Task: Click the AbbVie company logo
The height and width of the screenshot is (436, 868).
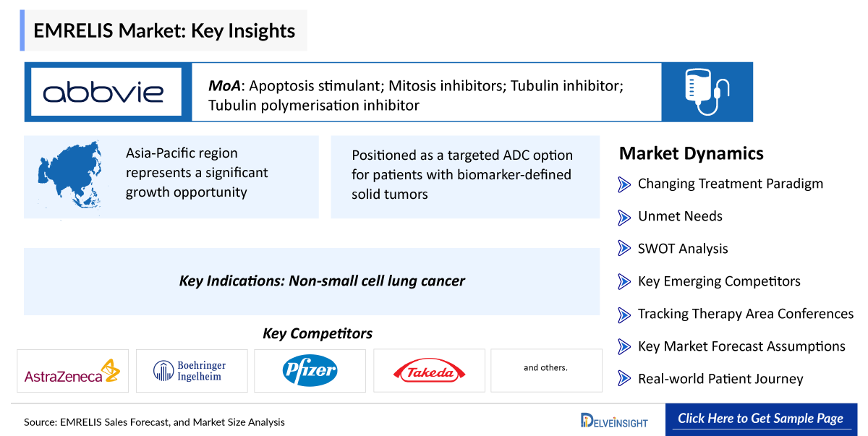Action: [x=103, y=92]
